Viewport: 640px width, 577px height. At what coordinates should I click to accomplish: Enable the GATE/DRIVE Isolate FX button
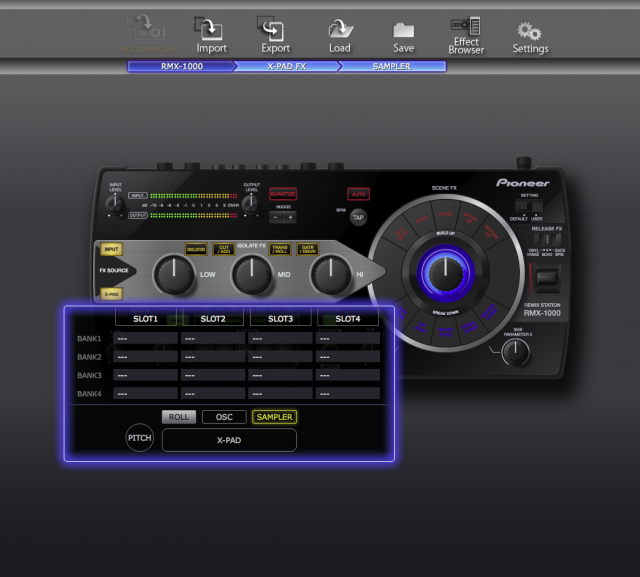308,249
